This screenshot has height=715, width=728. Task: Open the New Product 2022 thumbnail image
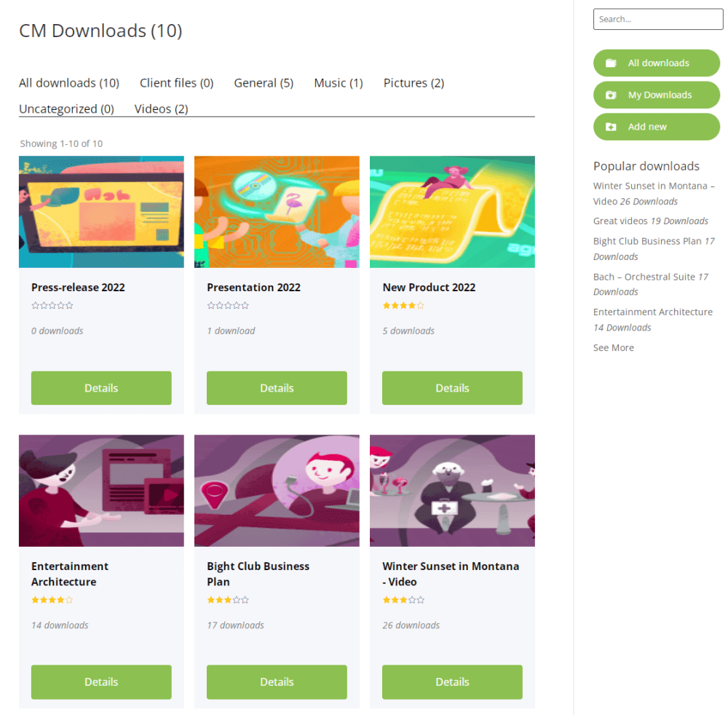(452, 212)
